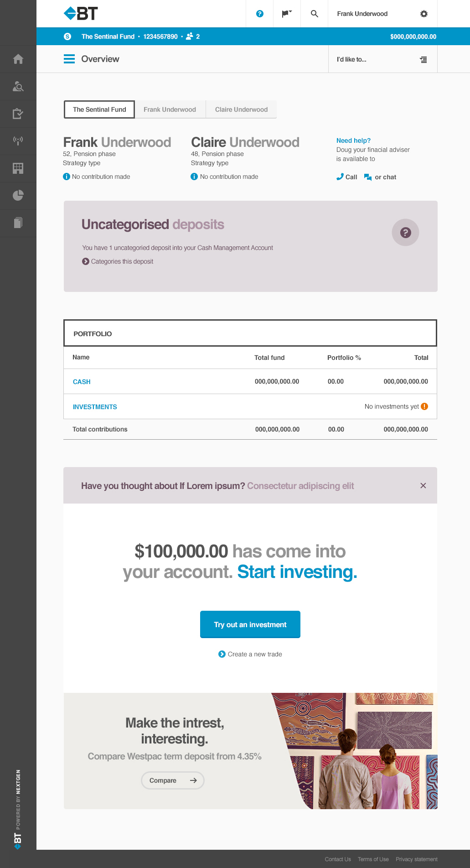
Task: Open the pie chart sidebar icon
Action: click(x=18, y=196)
